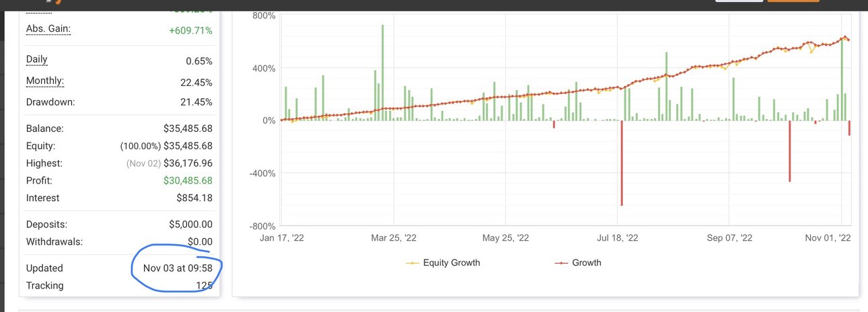The width and height of the screenshot is (868, 312).
Task: Select the (Nov 02) highest date note
Action: click(142, 163)
